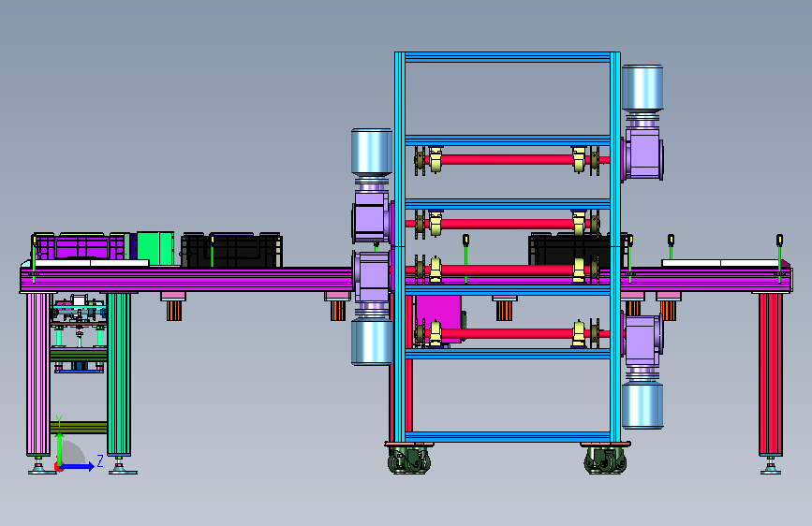Select the red leg at conveyor's right end
Image resolution: width=812 pixels, height=526 pixels.
(x=771, y=374)
